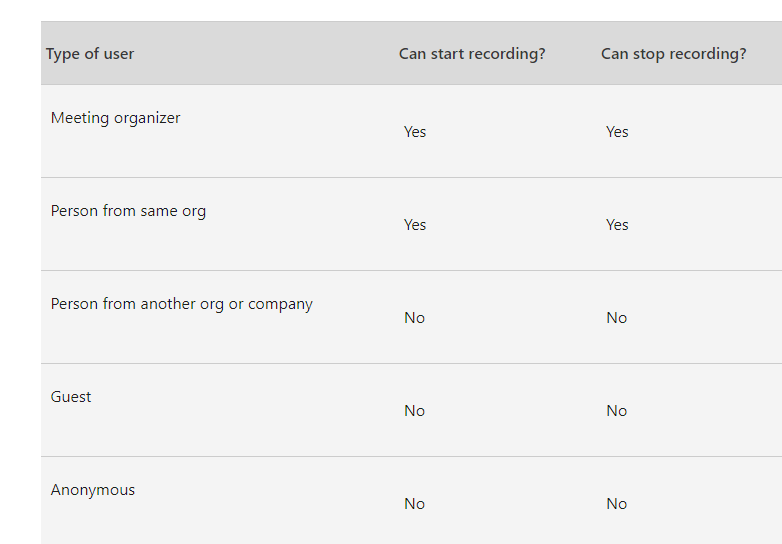Click stop recording 'Yes' for same-org person
Image resolution: width=782 pixels, height=544 pixels.
[x=617, y=225]
